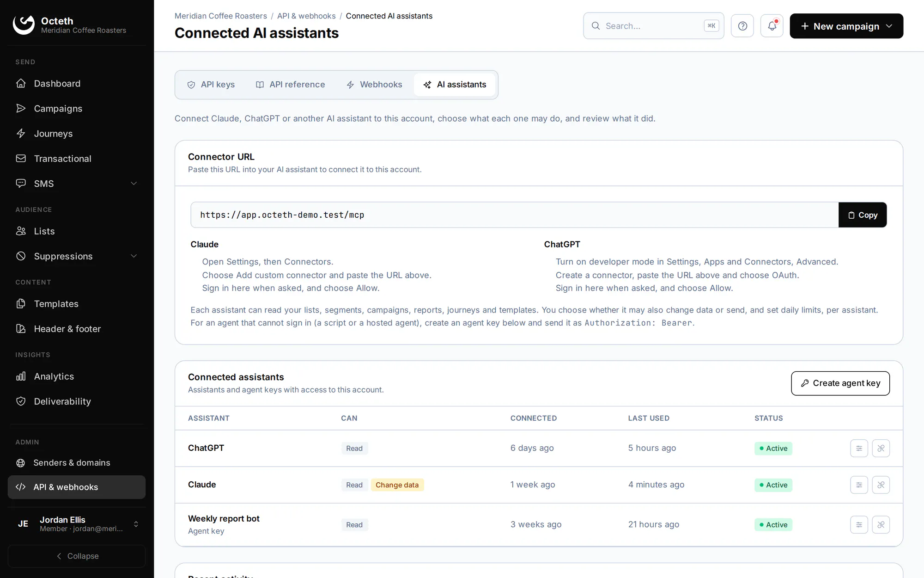924x578 pixels.
Task: Click the Change data badge for Claude
Action: coord(397,485)
